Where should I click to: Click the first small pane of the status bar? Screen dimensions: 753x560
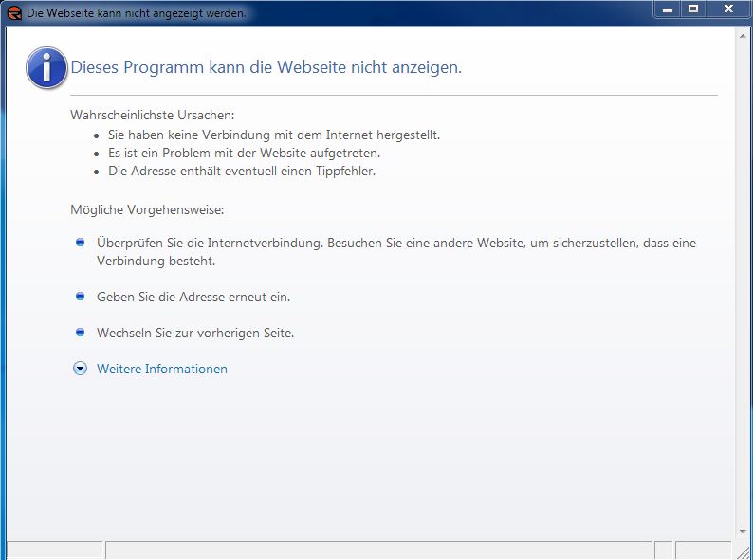point(54,551)
